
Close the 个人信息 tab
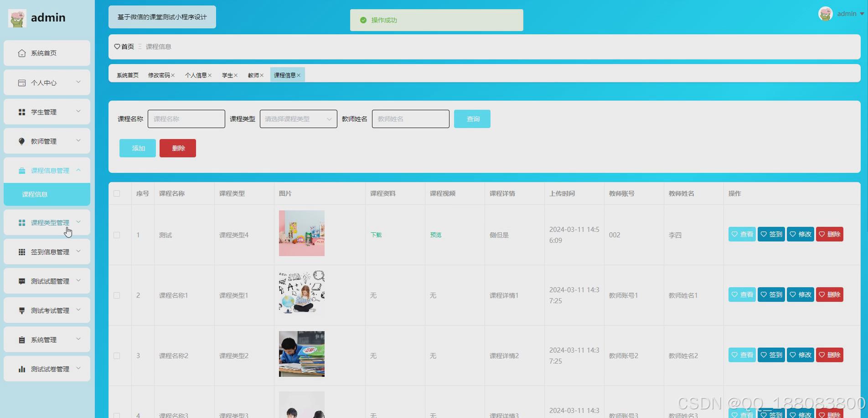[x=210, y=75]
